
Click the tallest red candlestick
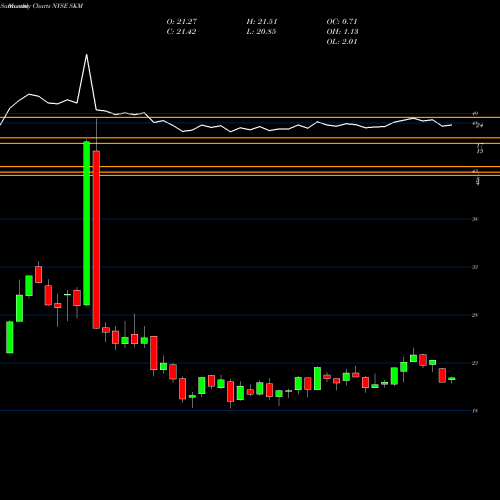96,239
